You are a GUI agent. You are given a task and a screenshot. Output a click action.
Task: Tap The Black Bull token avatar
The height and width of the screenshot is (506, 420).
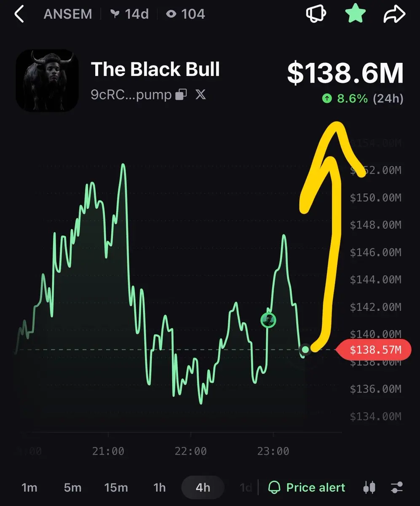[47, 80]
